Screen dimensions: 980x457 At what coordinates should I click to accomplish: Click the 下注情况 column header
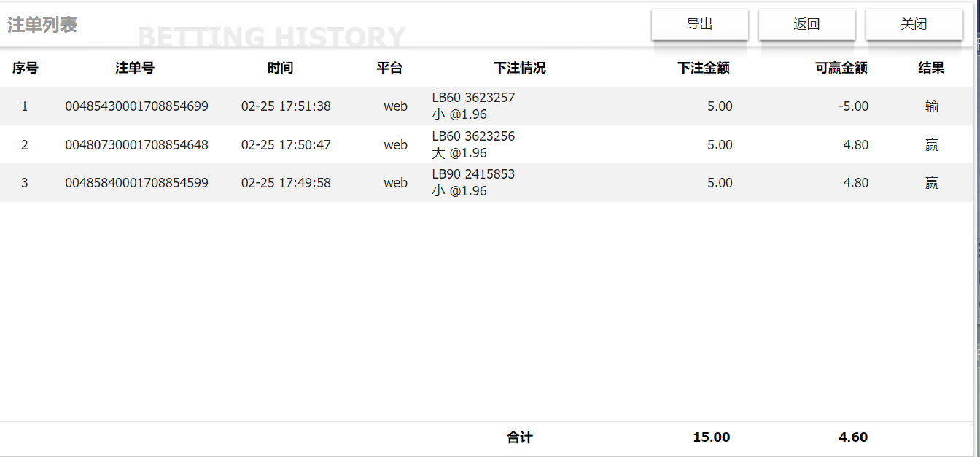point(520,68)
